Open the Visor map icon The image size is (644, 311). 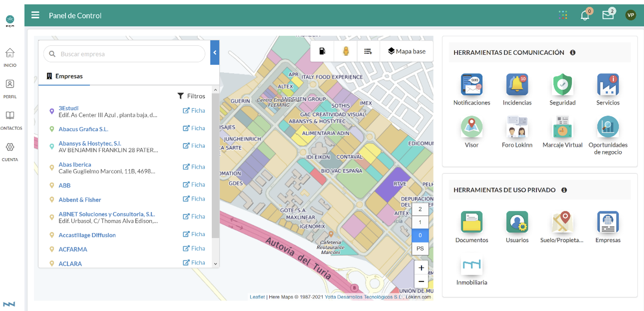(x=471, y=127)
